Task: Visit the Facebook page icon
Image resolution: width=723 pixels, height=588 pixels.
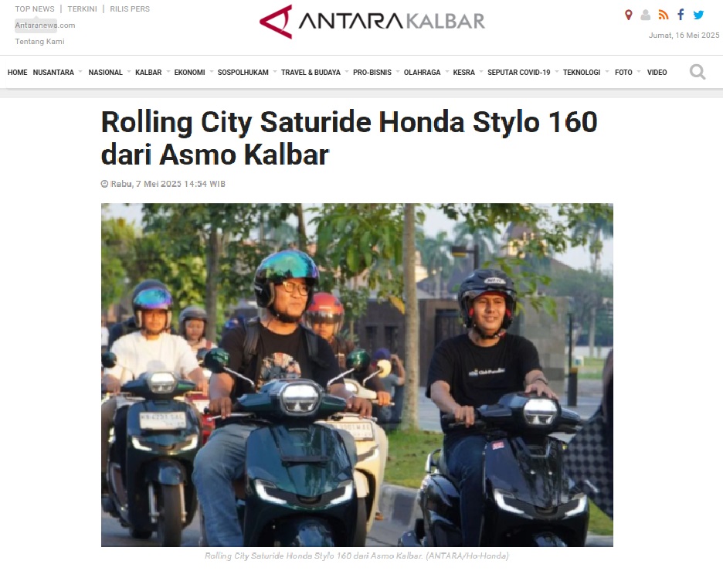Action: [681, 15]
